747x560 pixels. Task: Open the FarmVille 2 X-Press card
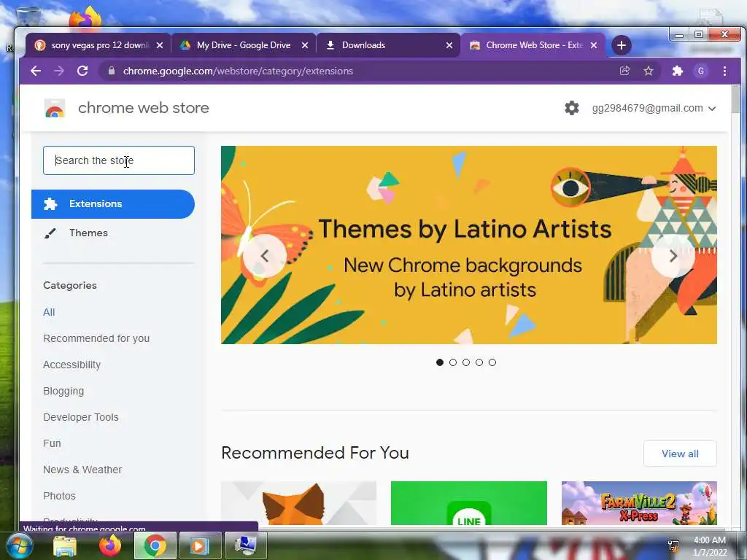tap(639, 503)
